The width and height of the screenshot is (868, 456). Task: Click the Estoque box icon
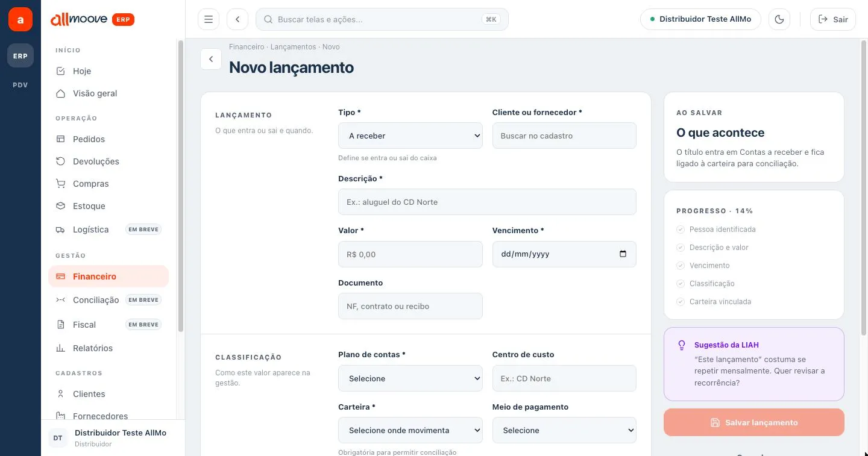(x=60, y=206)
